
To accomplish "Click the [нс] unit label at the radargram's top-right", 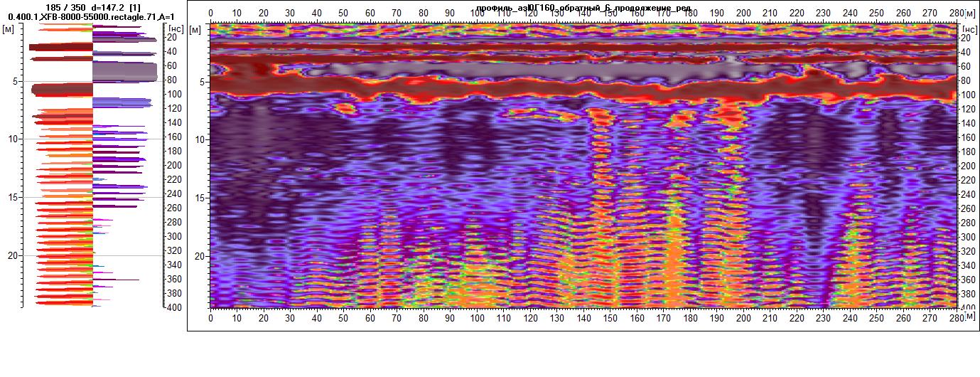I will coord(966,26).
